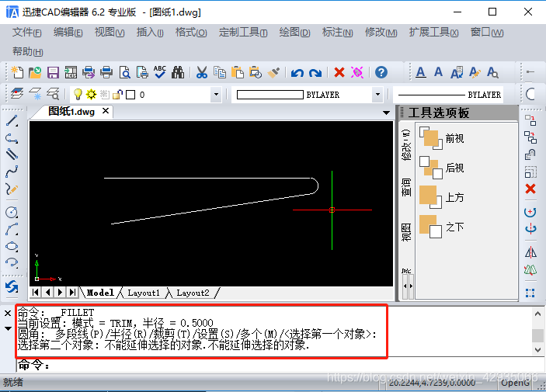Open the 修改 vertical tab of tool palette

pyautogui.click(x=406, y=145)
